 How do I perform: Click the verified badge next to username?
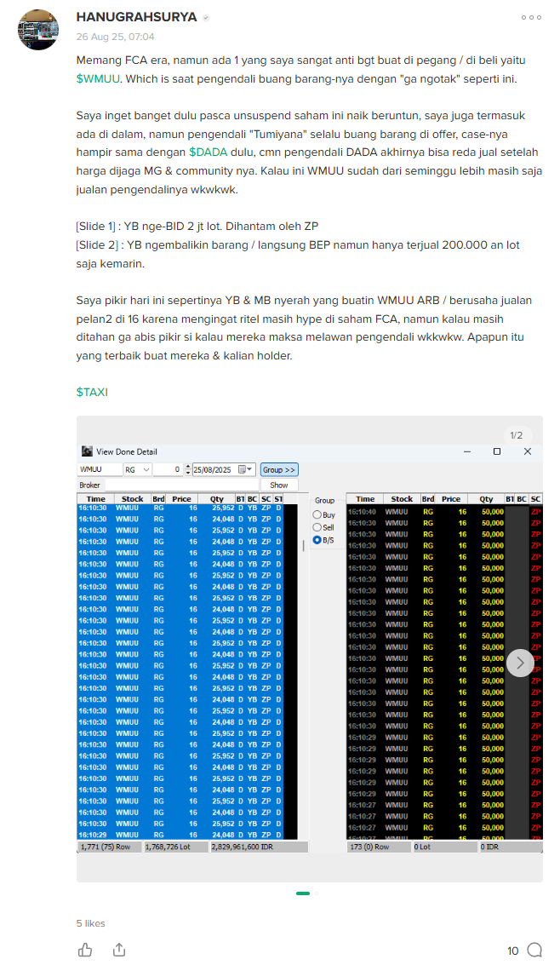coord(206,18)
